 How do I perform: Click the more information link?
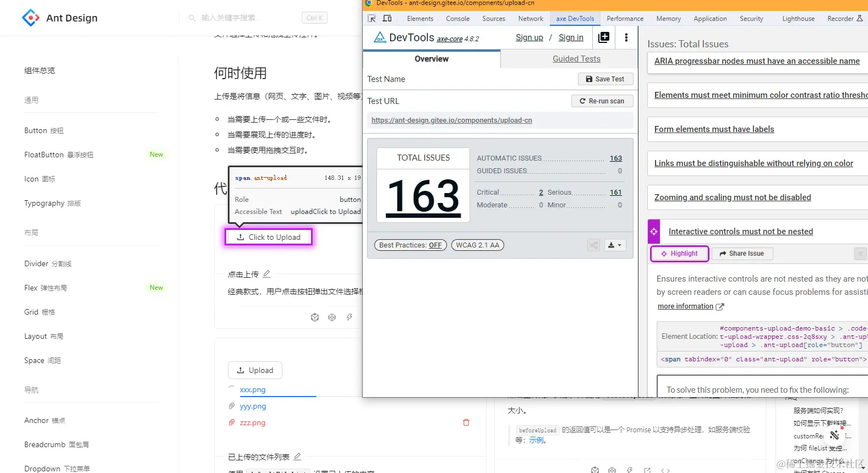pyautogui.click(x=685, y=306)
